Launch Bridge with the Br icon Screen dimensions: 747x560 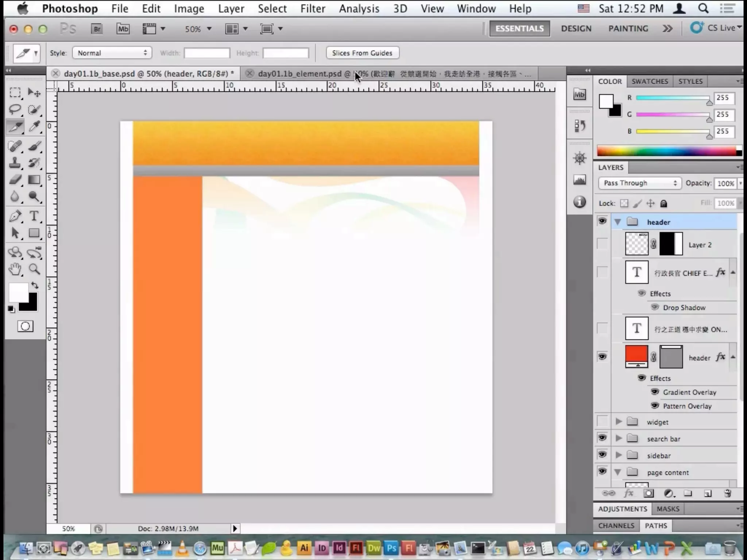point(97,29)
